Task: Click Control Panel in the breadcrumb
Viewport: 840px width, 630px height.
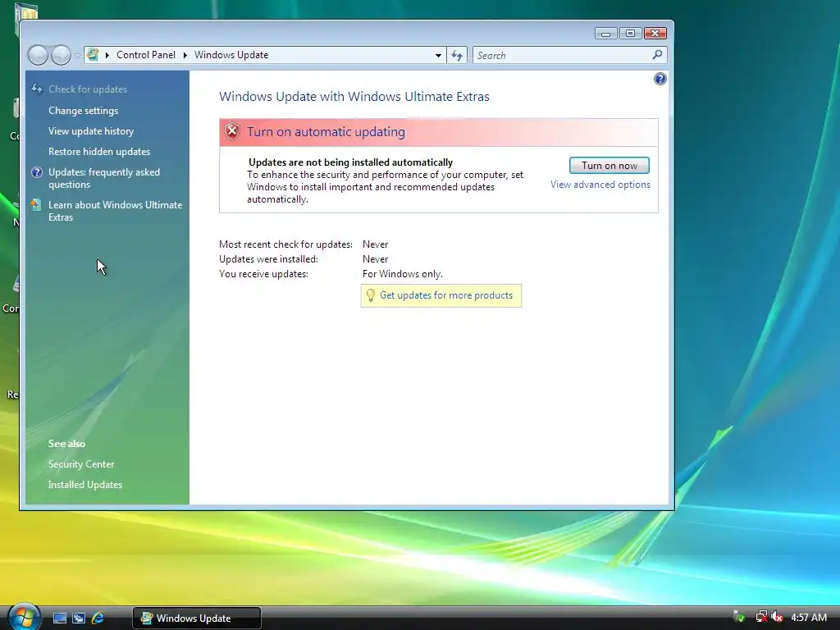Action: click(146, 55)
